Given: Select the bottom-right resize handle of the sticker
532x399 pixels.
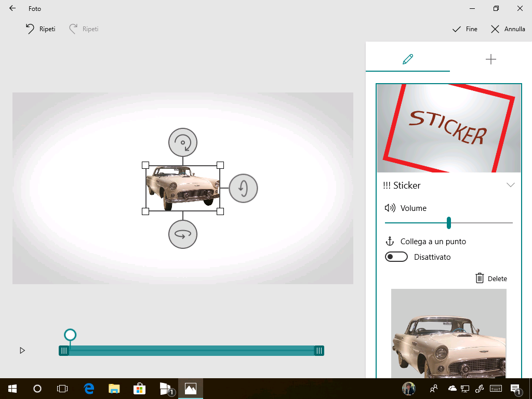Looking at the screenshot, I should 220,211.
